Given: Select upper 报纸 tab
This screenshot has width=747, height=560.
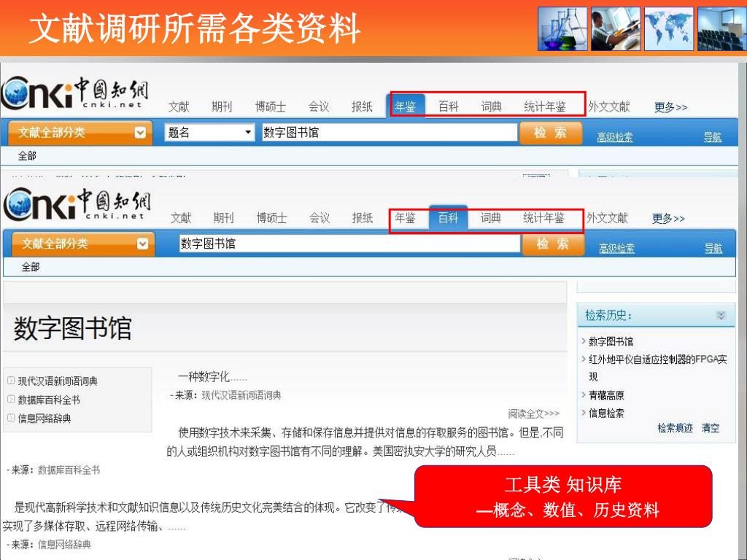Looking at the screenshot, I should pyautogui.click(x=362, y=106).
